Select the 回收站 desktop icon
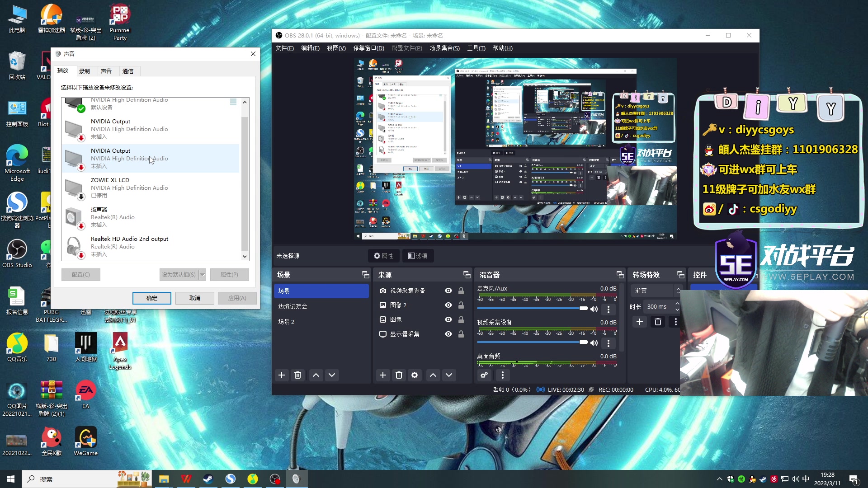868x488 pixels. (17, 66)
